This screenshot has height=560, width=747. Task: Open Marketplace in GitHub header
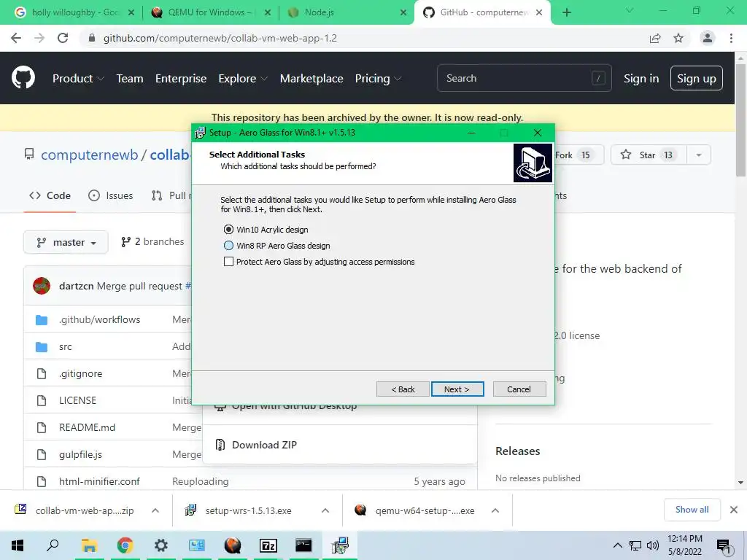311,79
